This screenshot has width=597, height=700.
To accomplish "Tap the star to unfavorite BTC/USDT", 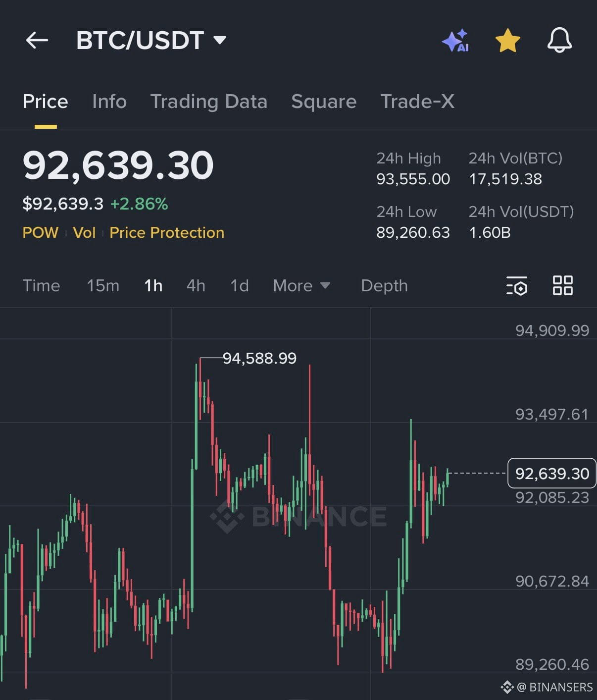I will (x=507, y=41).
